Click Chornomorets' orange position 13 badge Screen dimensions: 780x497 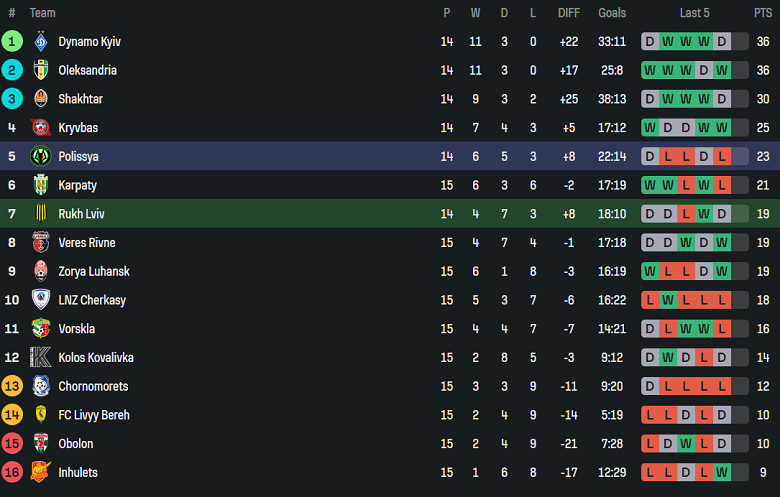click(x=12, y=386)
